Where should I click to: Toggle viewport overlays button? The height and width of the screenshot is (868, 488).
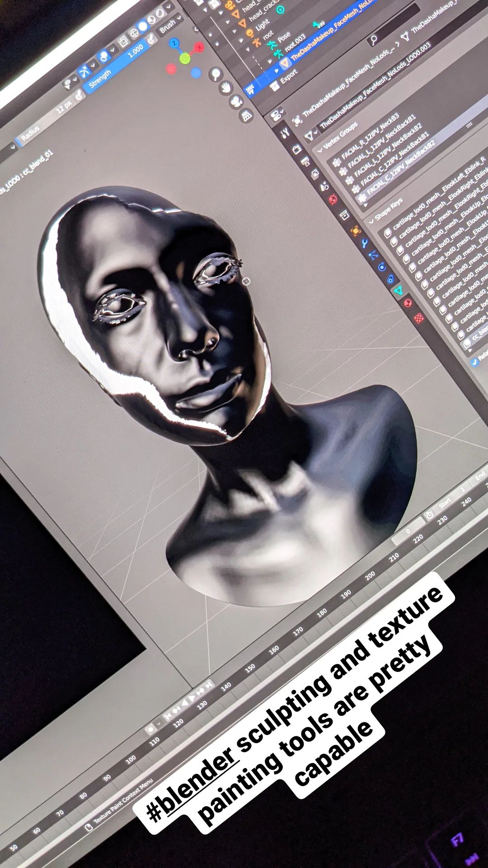[104, 57]
